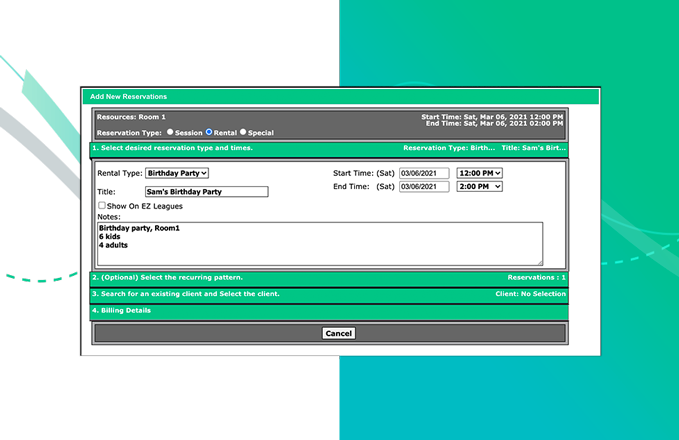
Task: Enable the Show On EZ Leagues checkbox
Action: tap(102, 206)
